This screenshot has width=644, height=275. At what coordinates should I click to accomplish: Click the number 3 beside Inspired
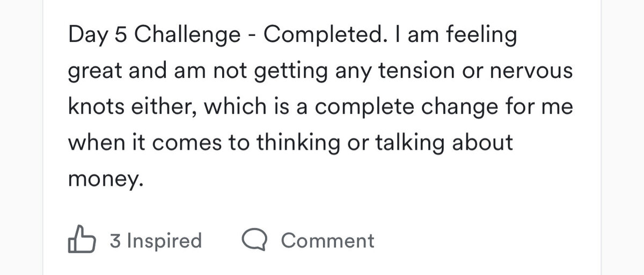[x=115, y=240]
